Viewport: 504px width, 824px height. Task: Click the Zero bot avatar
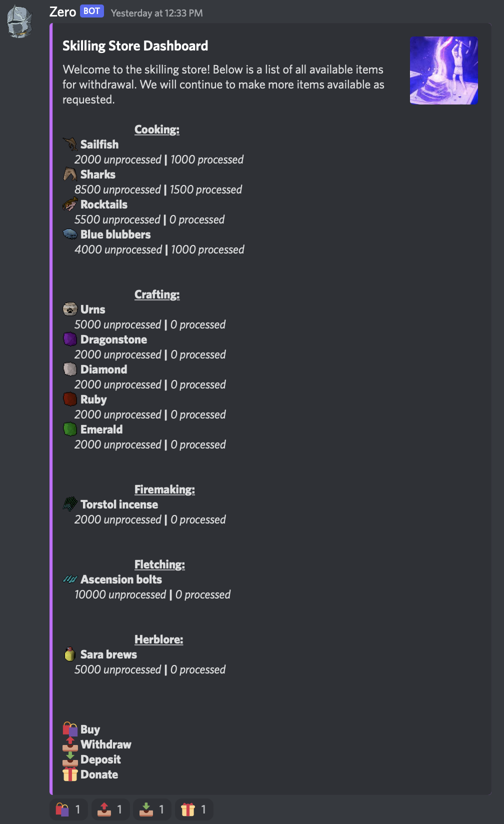point(20,21)
